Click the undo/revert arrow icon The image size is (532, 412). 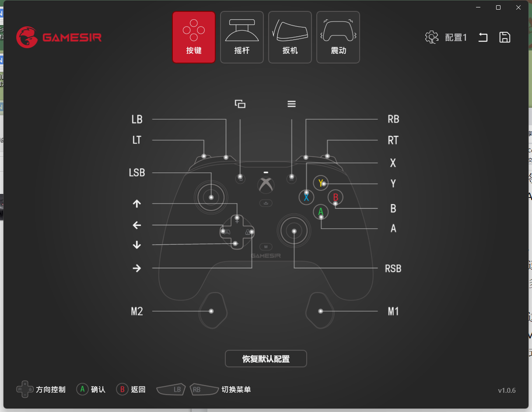pos(483,37)
